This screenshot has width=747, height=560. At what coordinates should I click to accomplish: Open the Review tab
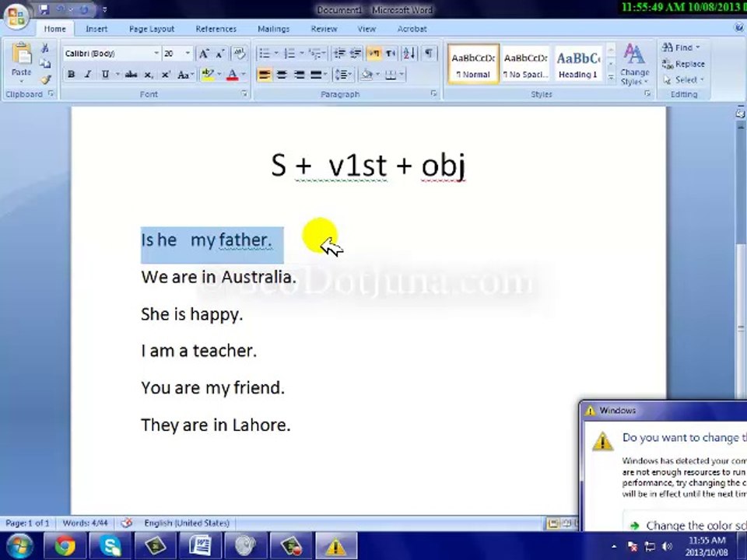[x=324, y=29]
